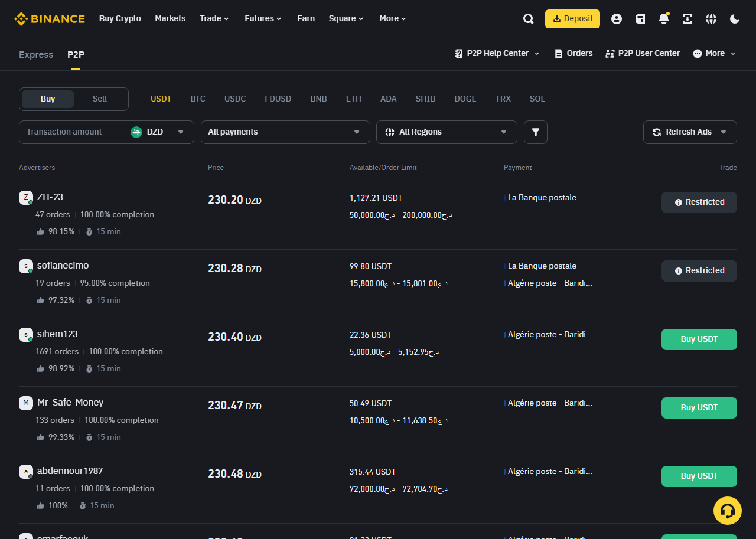Click the download app icon
756x539 pixels.
click(687, 19)
